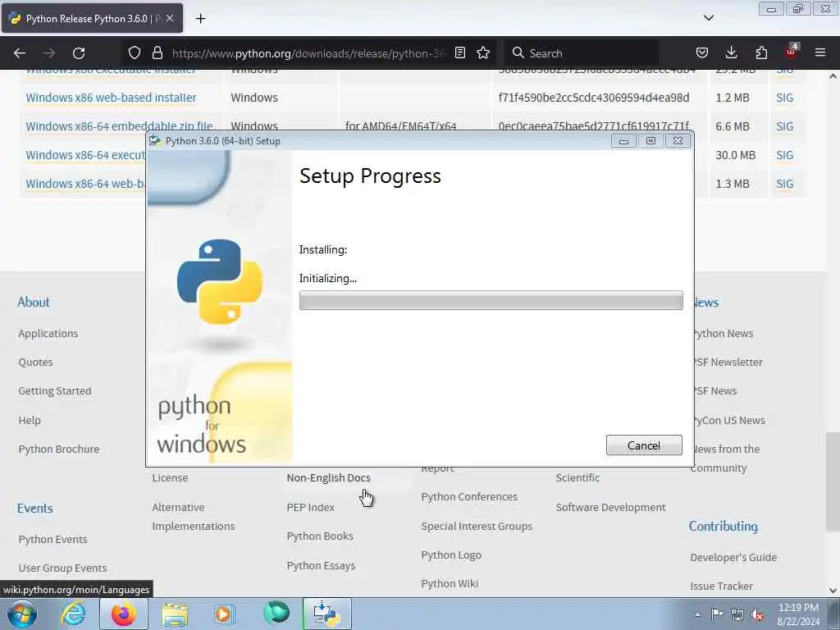Click the page vertical scrollbar thumb
Screen dimensions: 840x630
833,482
